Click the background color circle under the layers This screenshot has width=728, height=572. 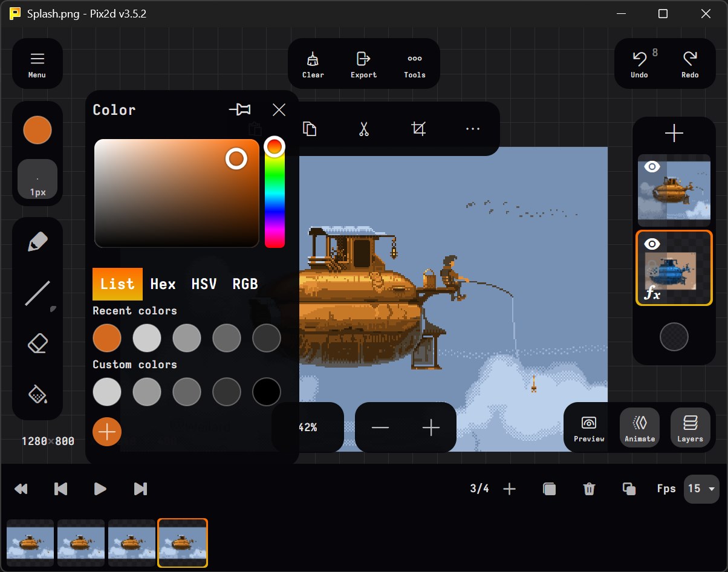674,337
